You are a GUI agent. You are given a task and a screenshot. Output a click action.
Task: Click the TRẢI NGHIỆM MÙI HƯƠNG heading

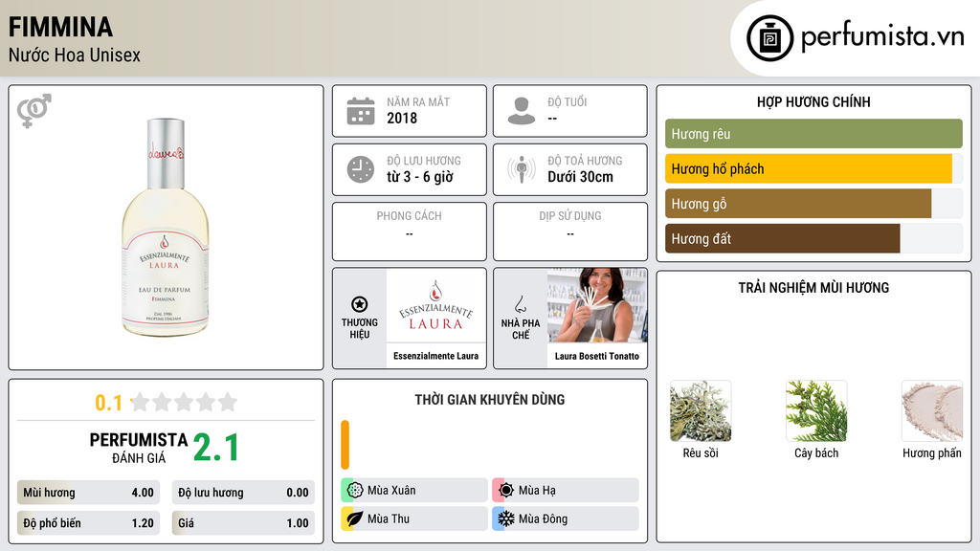pos(813,287)
